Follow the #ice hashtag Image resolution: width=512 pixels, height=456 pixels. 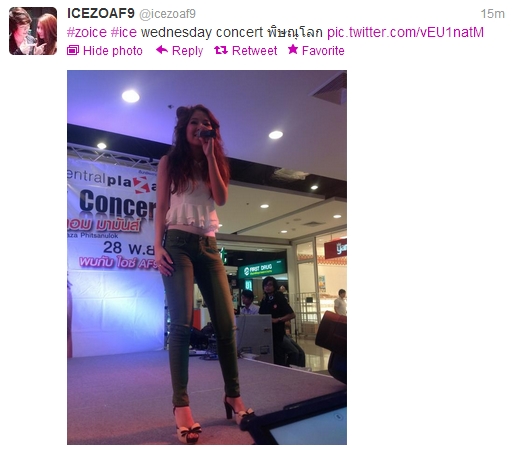point(123,32)
